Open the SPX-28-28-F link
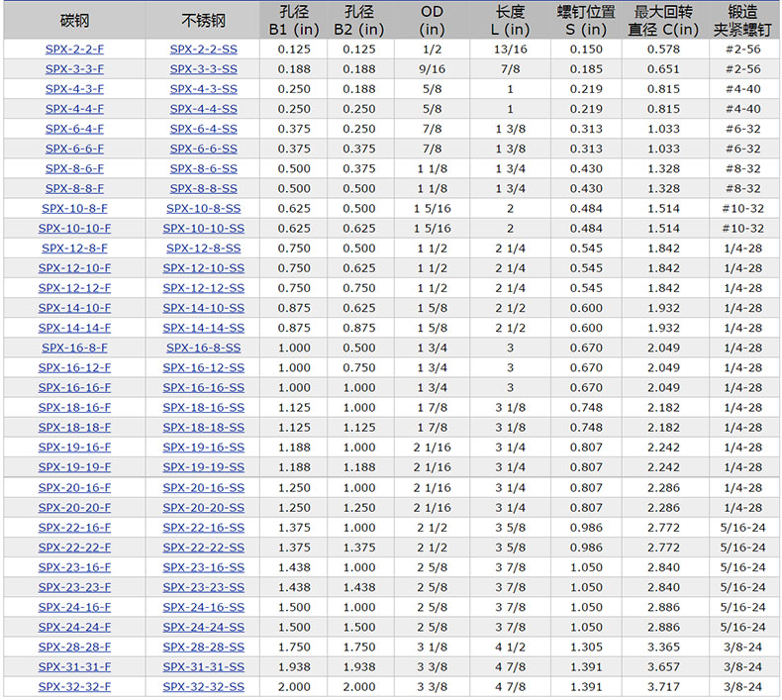Image resolution: width=782 pixels, height=700 pixels. [x=74, y=647]
